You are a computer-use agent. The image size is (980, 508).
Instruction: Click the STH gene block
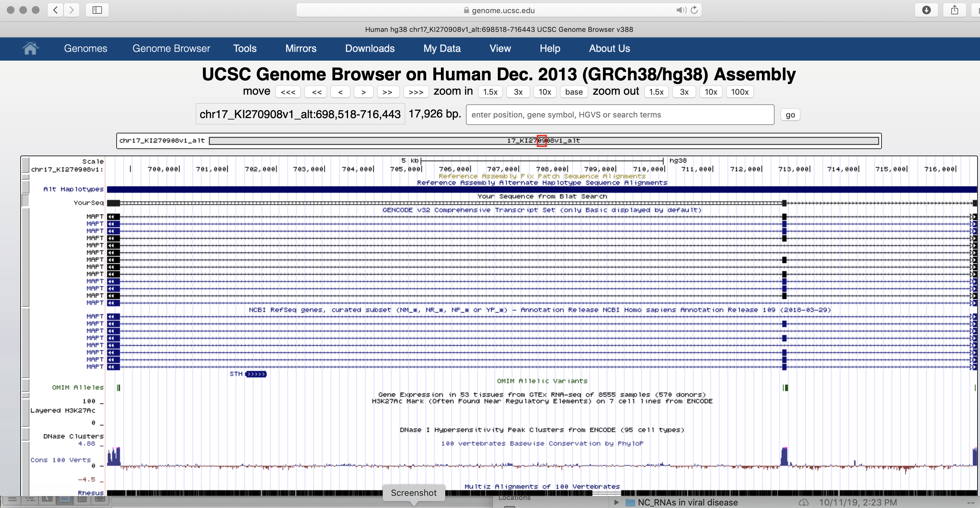click(x=256, y=374)
